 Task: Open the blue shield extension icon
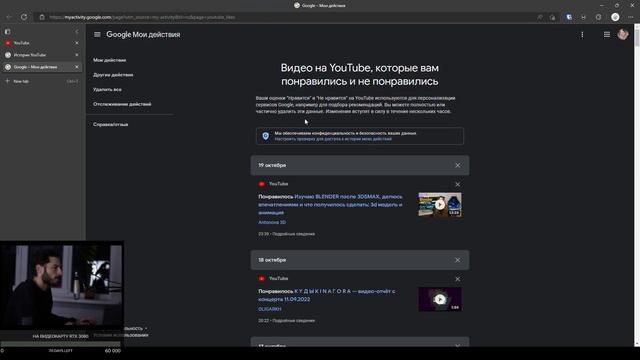pos(569,17)
